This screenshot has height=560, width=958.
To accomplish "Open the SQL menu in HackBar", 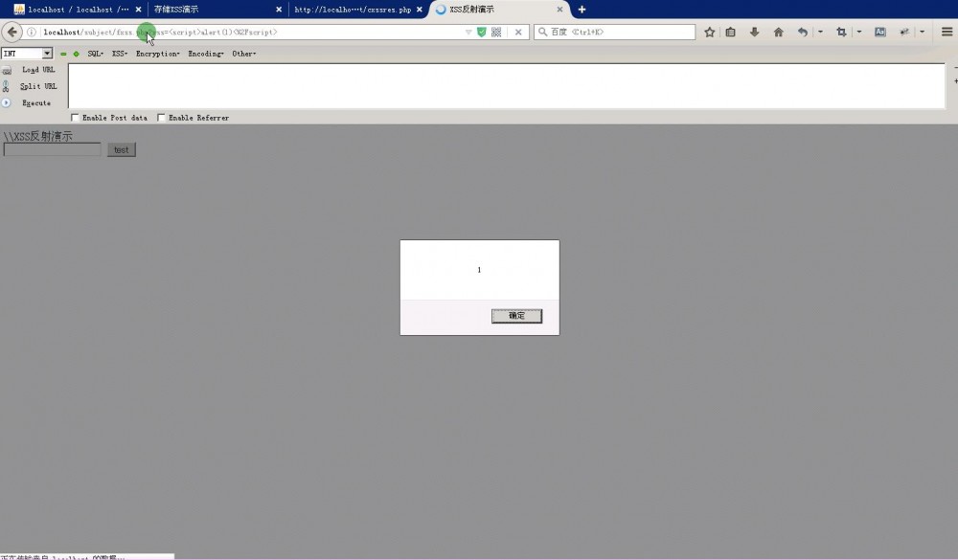I will click(94, 54).
